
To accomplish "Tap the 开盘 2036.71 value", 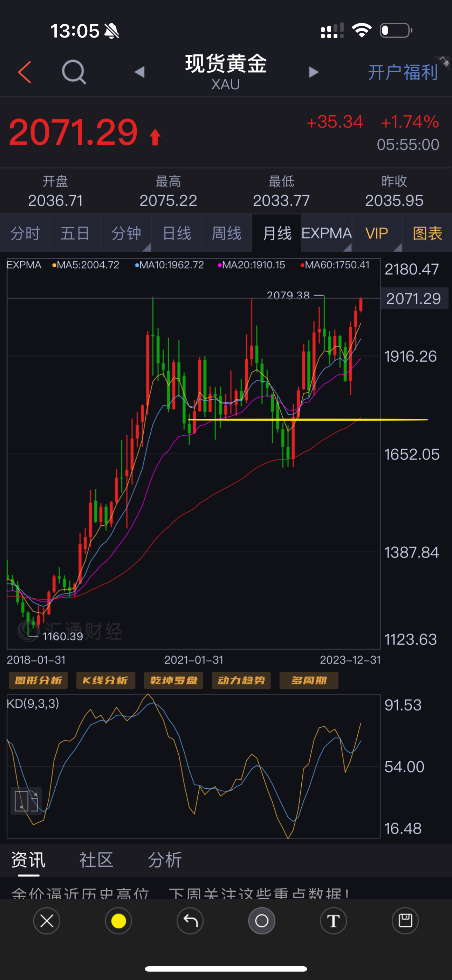I will pyautogui.click(x=56, y=200).
